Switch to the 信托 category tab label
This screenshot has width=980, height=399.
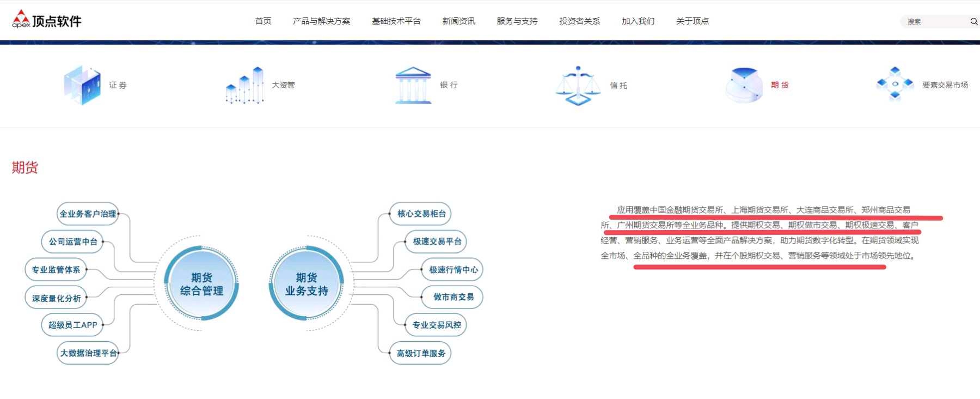point(618,86)
